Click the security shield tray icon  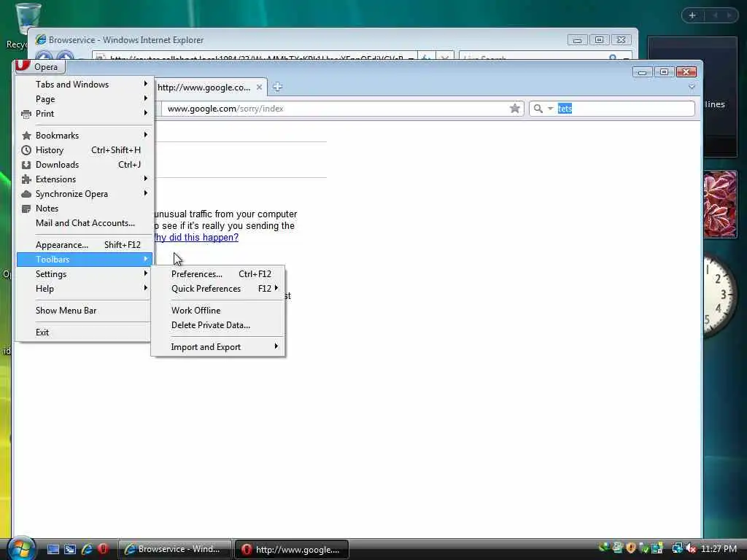point(631,548)
